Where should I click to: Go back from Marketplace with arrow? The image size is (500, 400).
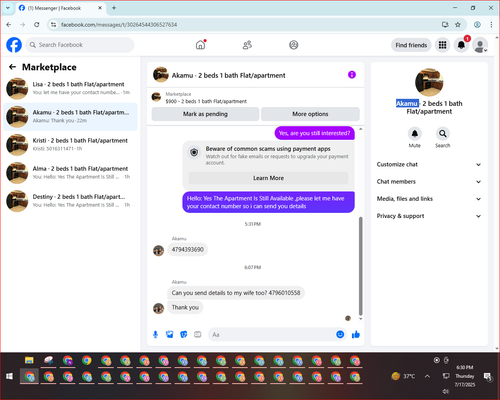pyautogui.click(x=12, y=67)
